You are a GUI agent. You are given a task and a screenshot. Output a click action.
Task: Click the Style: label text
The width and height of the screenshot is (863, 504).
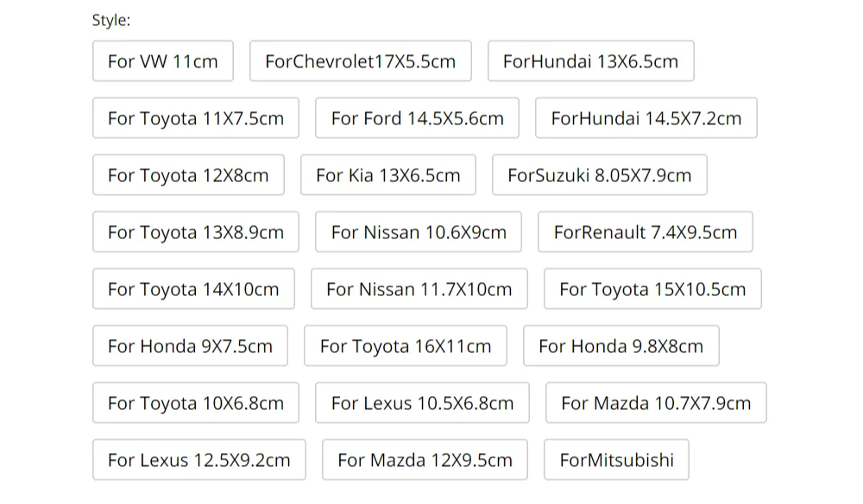tap(111, 21)
